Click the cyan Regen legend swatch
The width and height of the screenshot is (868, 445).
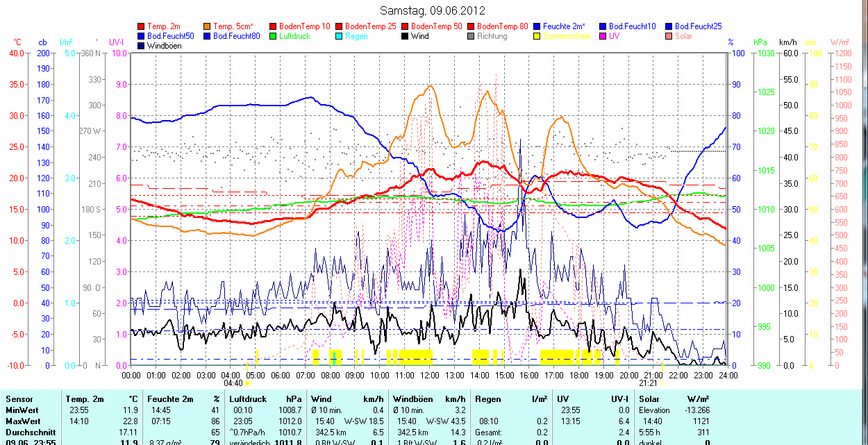coord(339,36)
